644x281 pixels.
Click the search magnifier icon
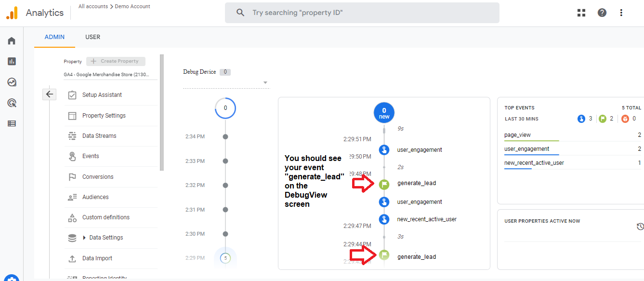pos(240,13)
